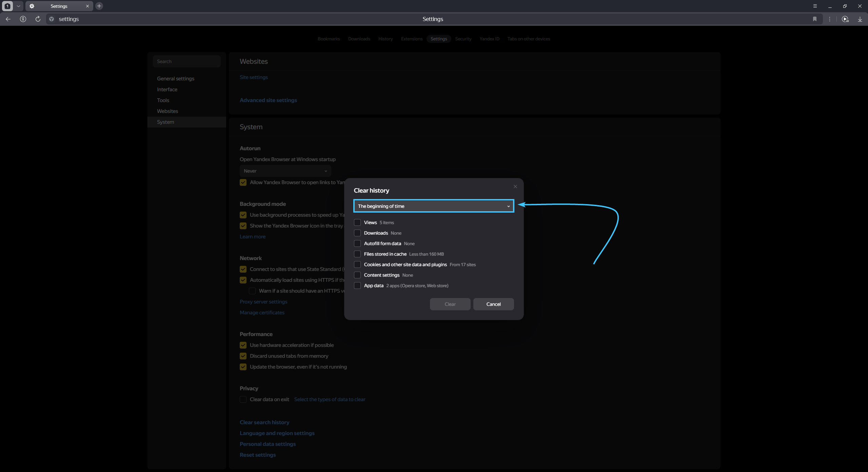Click the site protection shield icon in address bar
This screenshot has width=868, height=472.
[52, 19]
